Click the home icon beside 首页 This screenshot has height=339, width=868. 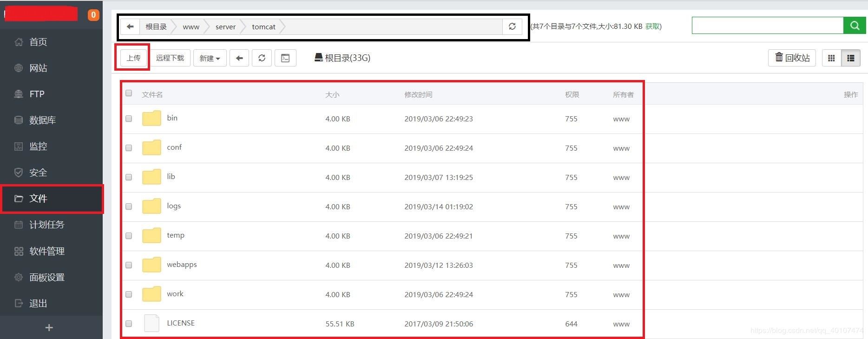coord(19,42)
